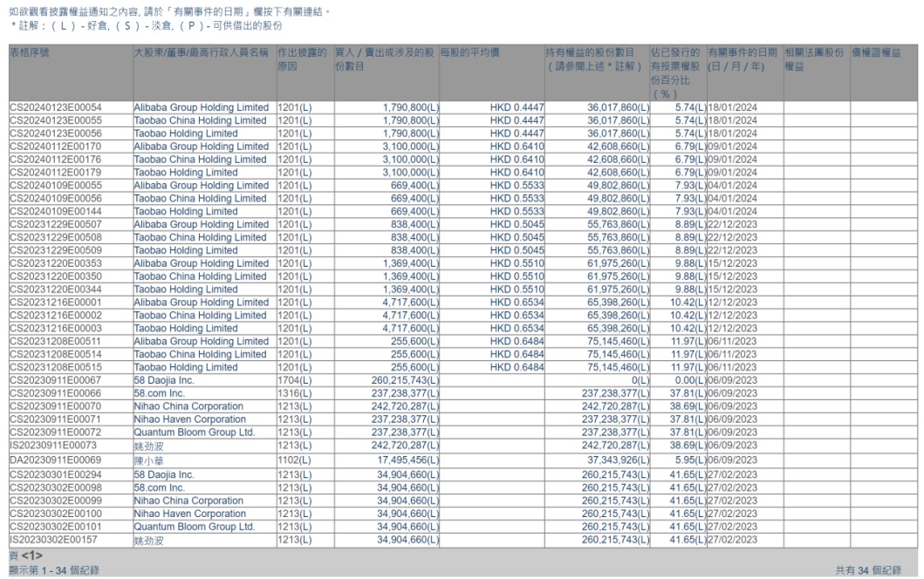This screenshot has width=924, height=579.
Task: Select 75,145,460(L) in row CS20231208E00514
Action: point(618,354)
